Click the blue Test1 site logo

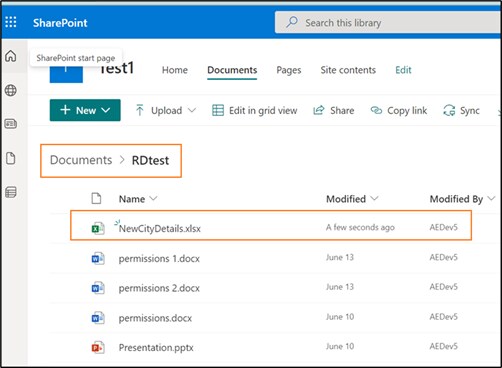(x=66, y=74)
